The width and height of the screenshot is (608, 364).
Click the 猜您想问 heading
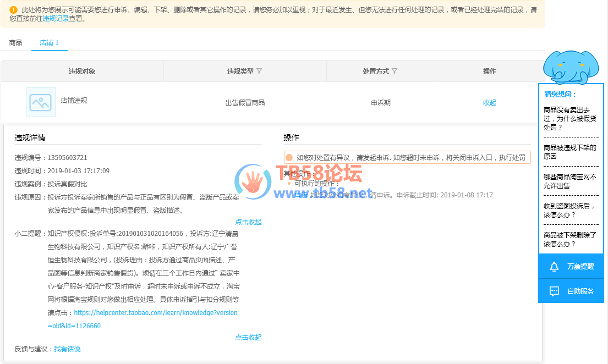[560, 94]
